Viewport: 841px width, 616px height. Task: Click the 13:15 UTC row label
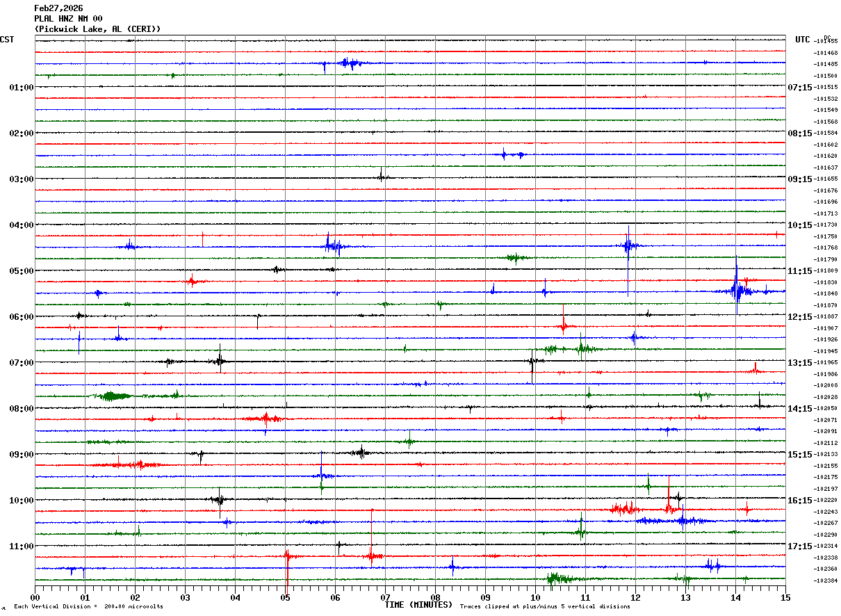pos(800,363)
